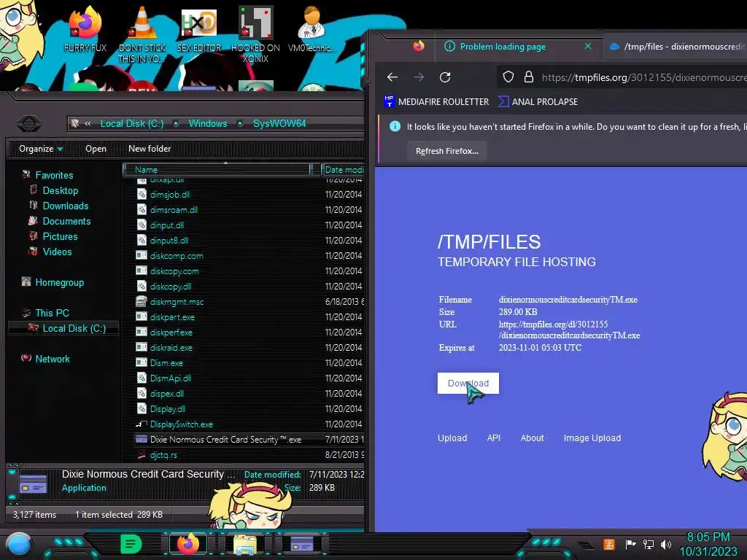This screenshot has height=560, width=747.
Task: Open the FURRY FUX Firefox desktop shortcut
Action: click(x=85, y=29)
